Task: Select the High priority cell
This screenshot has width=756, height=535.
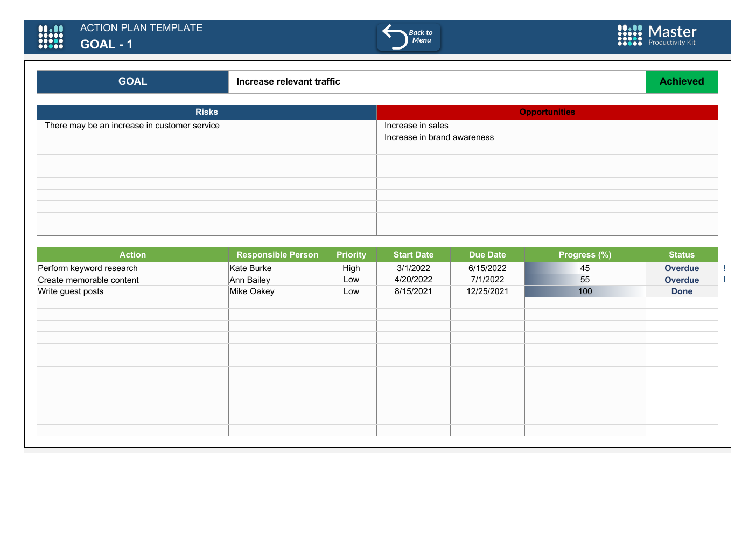Action: 351,268
